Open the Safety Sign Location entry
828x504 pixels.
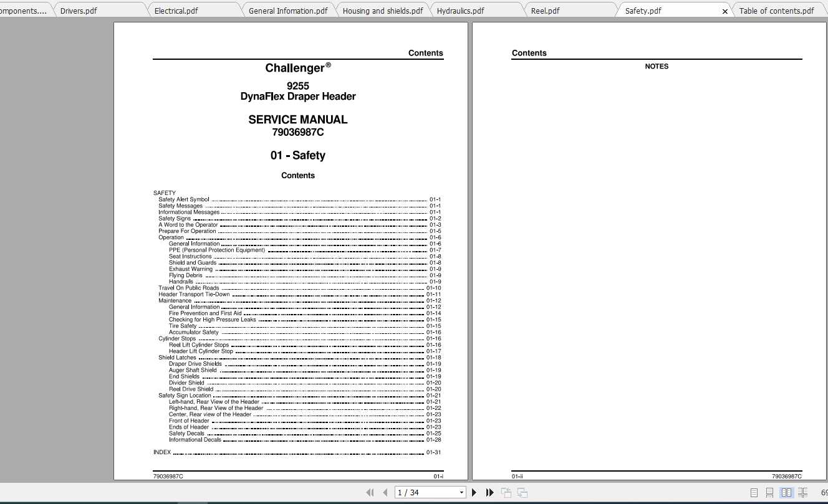299,396
